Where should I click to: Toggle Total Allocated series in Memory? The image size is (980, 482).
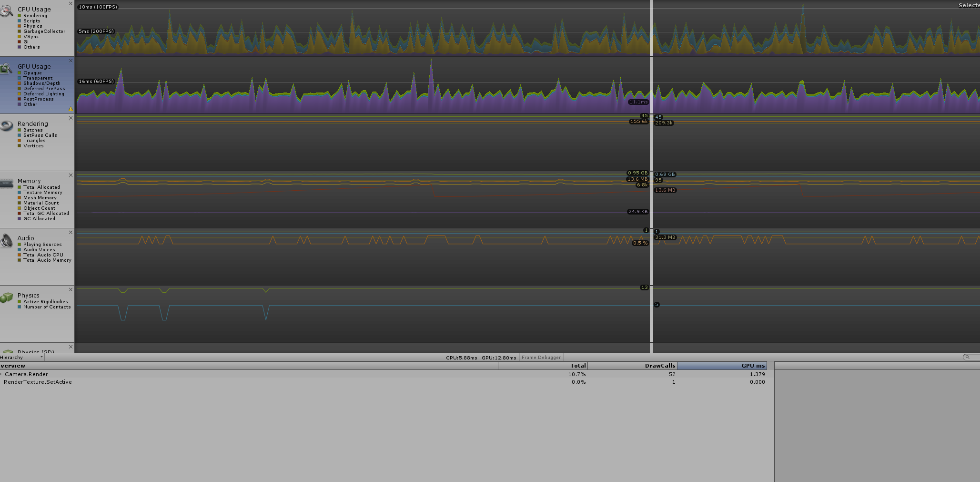pyautogui.click(x=39, y=187)
